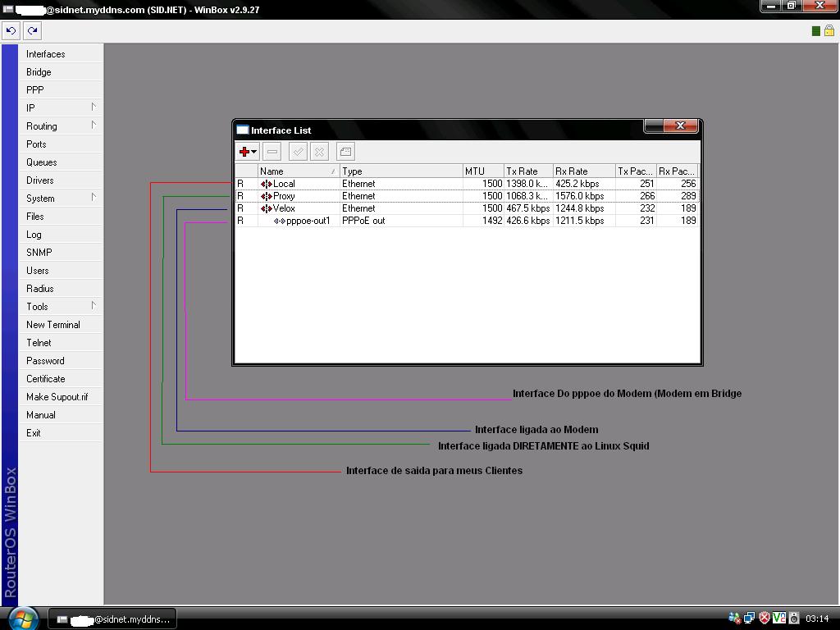Click the green VC tray icon
840x630 pixels.
(x=779, y=619)
